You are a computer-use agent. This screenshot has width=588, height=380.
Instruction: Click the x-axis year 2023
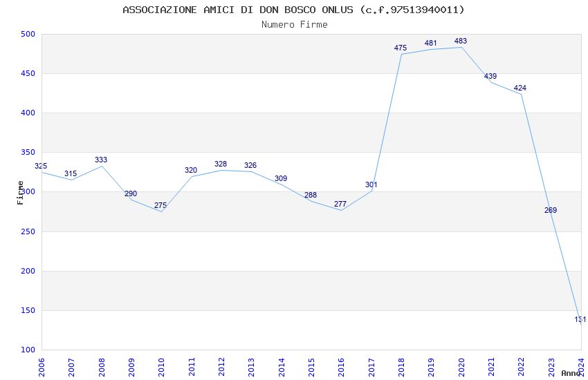point(551,367)
